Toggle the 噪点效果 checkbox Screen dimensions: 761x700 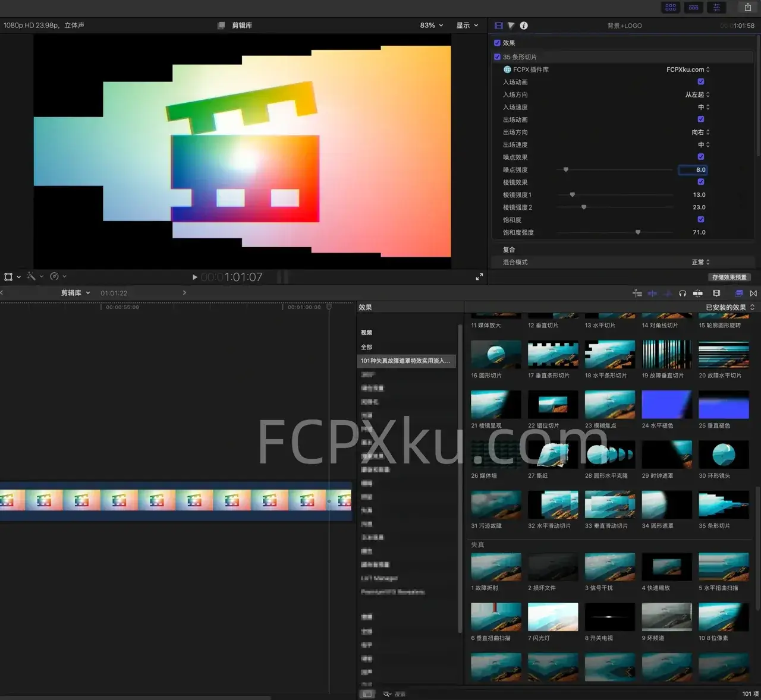[x=700, y=157]
